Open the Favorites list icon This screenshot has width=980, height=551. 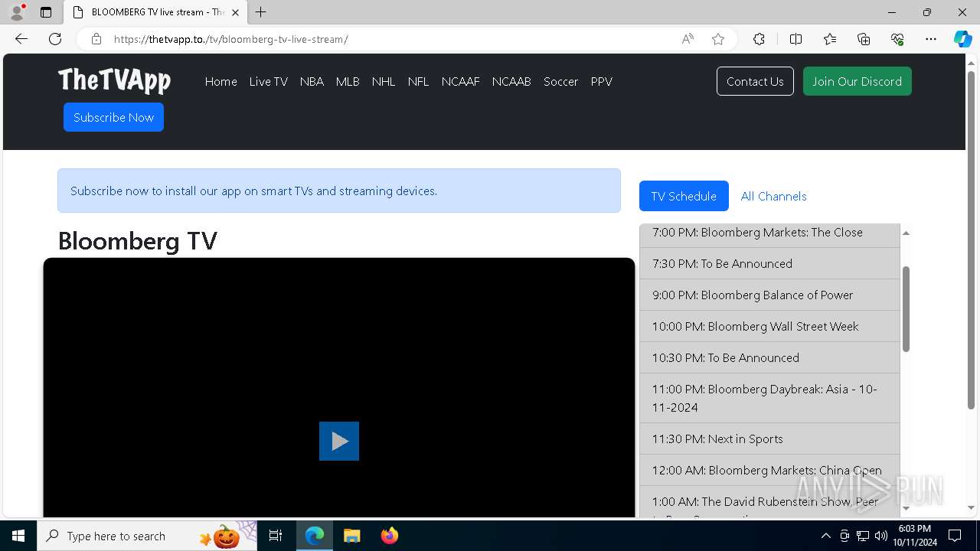[830, 39]
